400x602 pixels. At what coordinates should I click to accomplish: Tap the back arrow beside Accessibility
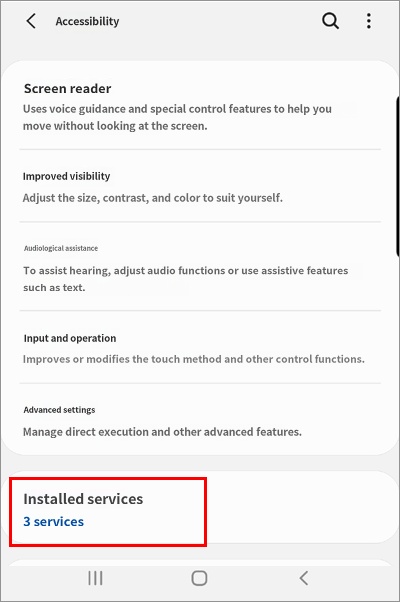[x=31, y=21]
